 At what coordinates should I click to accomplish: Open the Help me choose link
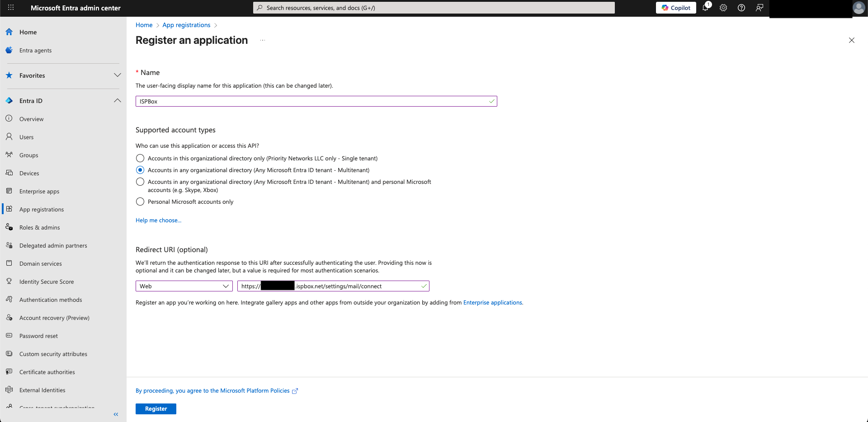158,220
